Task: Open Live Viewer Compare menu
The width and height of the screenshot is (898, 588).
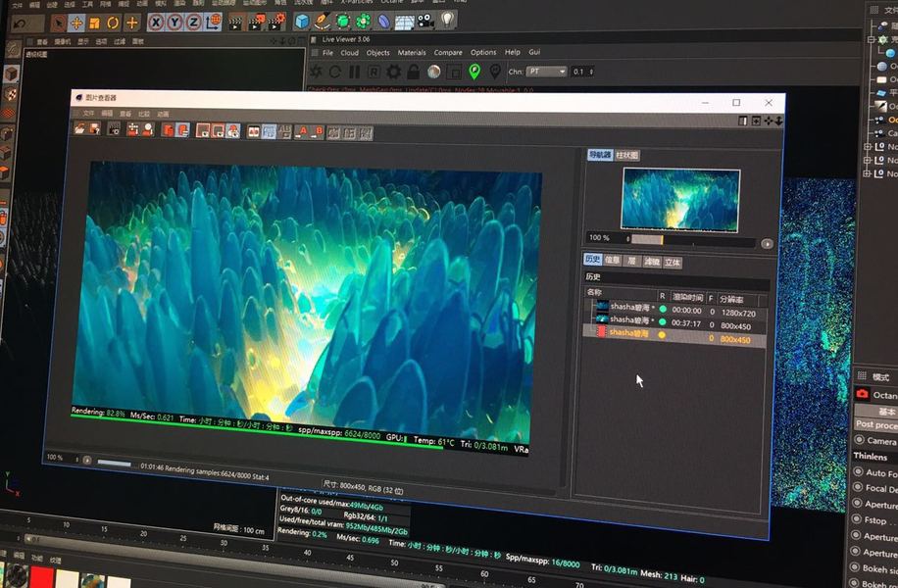Action: click(x=448, y=53)
